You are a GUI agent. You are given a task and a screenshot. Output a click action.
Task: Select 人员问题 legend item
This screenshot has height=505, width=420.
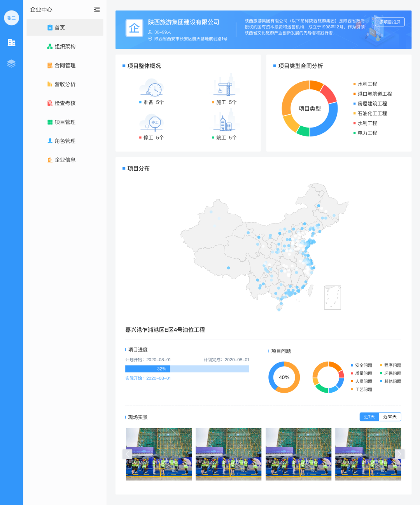click(361, 381)
